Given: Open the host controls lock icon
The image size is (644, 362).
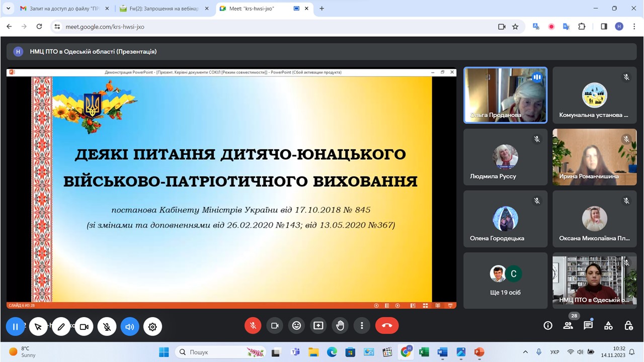Looking at the screenshot, I should click(628, 326).
